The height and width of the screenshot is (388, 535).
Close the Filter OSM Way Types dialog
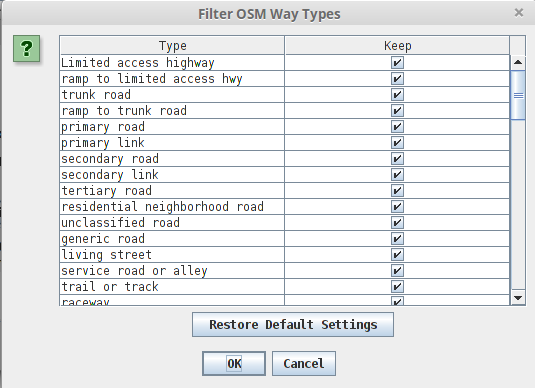pos(519,13)
